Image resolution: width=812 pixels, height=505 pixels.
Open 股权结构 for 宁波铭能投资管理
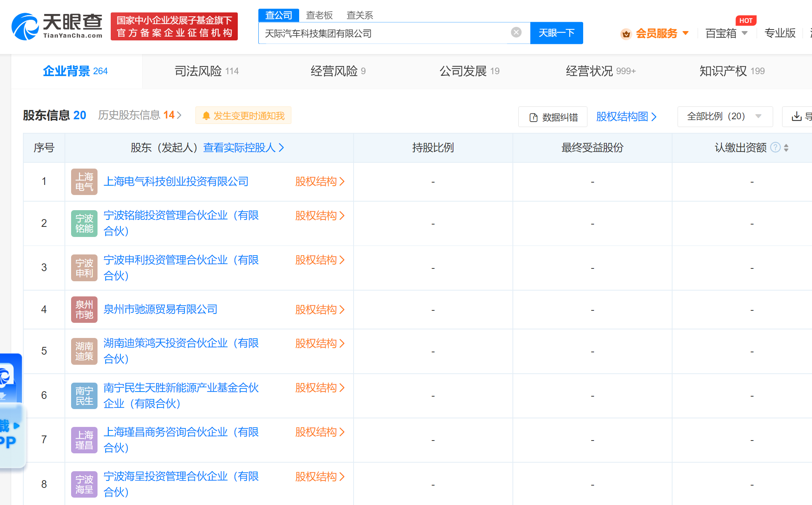point(320,216)
